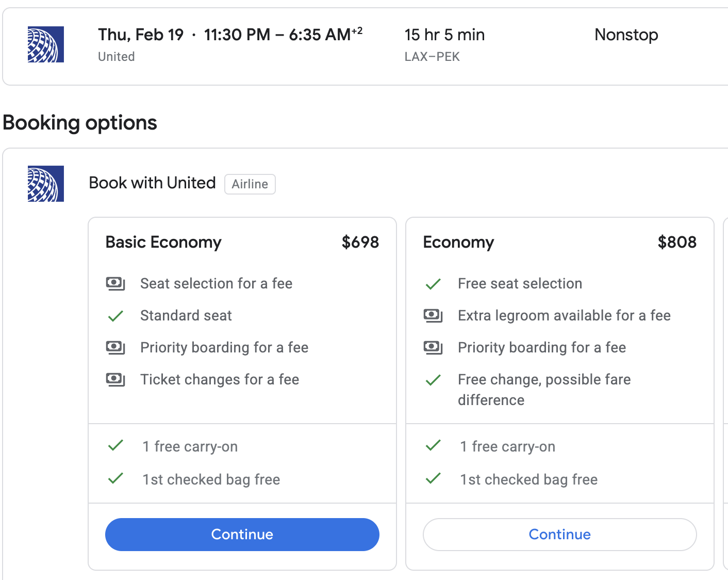Continue with Basic Economy for $698
The width and height of the screenshot is (728, 580).
click(242, 535)
